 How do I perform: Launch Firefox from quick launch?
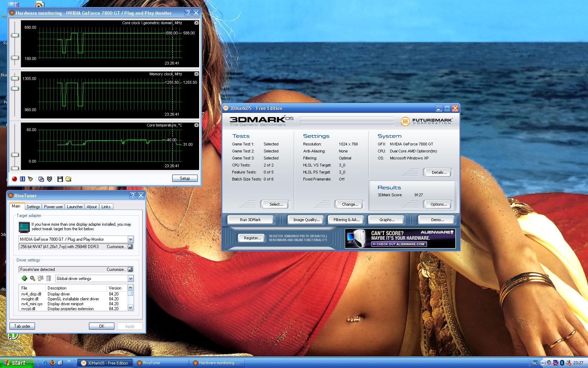click(x=52, y=363)
